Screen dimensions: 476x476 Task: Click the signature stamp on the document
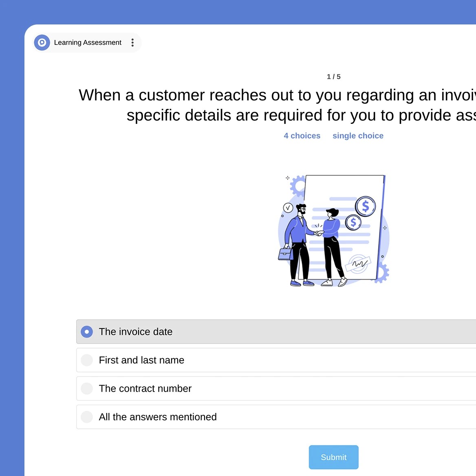click(x=358, y=264)
